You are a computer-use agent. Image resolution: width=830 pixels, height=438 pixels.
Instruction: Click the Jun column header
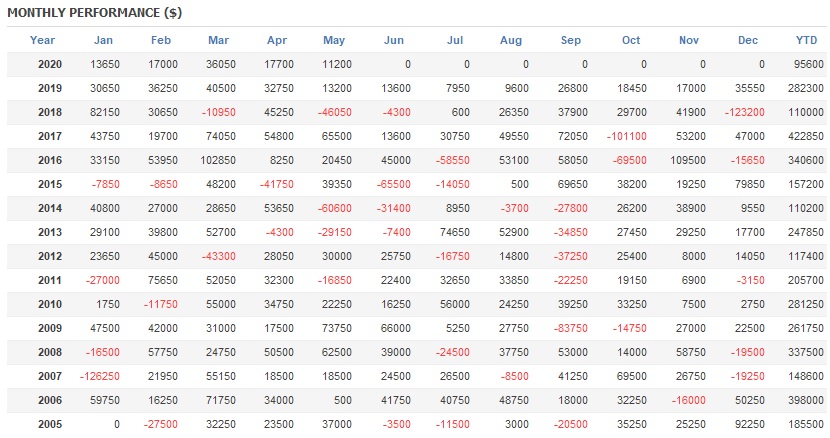(x=394, y=40)
